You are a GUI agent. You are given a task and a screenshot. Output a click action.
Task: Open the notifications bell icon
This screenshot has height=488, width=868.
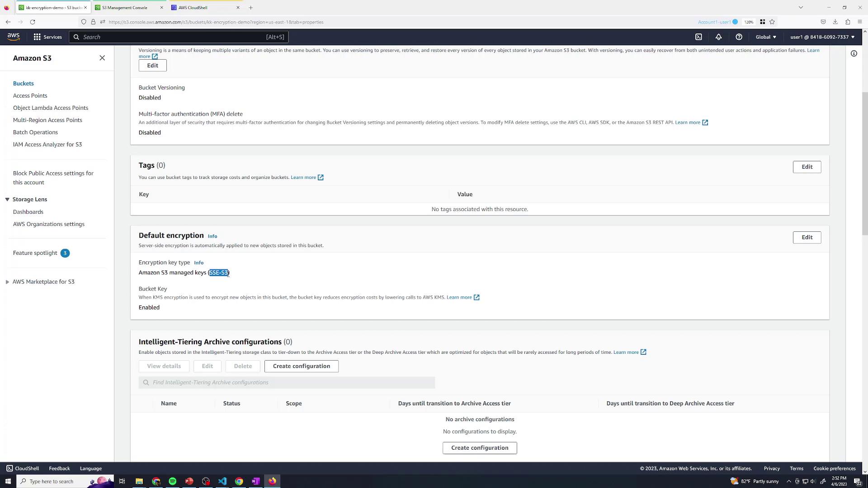coord(718,37)
